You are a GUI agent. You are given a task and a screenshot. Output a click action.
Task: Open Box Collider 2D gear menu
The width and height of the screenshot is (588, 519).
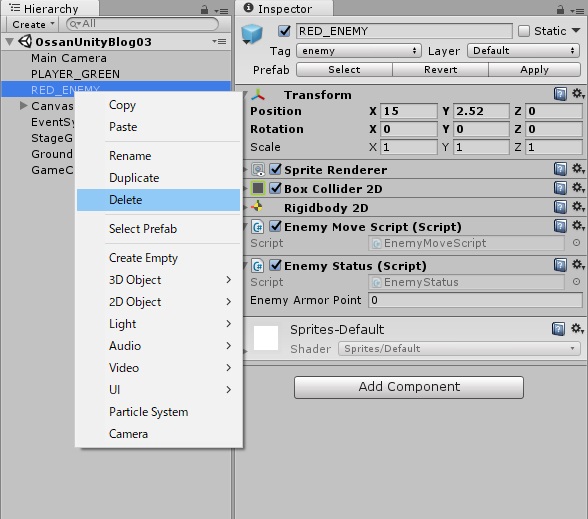578,188
